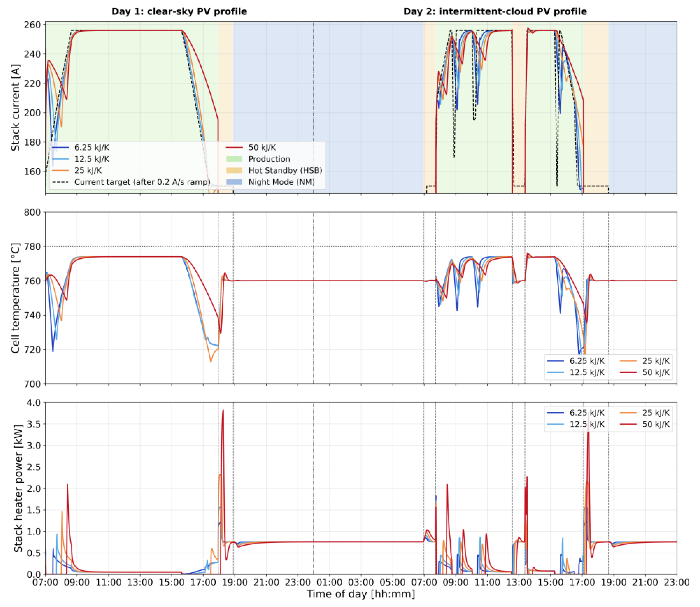Click the green Production legend swatch

coord(234,159)
